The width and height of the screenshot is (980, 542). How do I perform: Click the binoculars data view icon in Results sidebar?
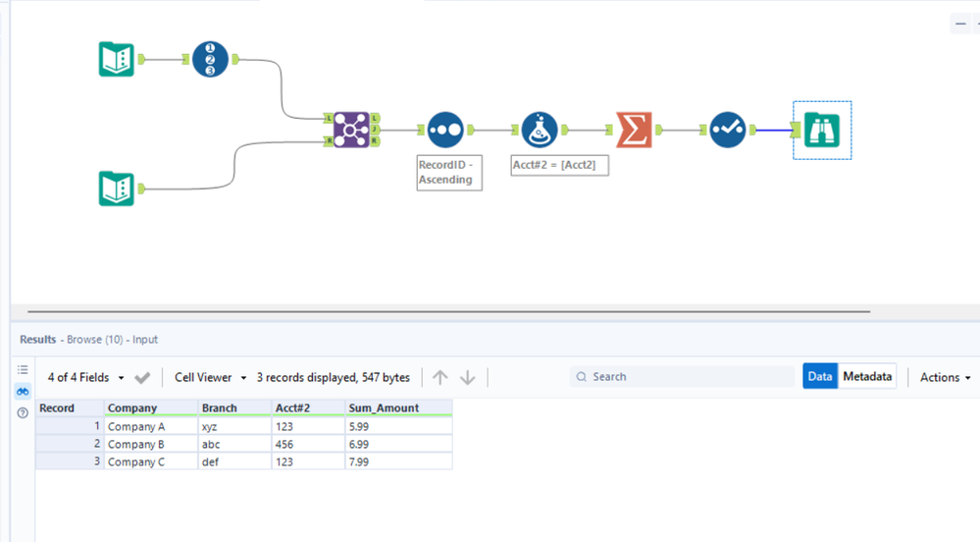point(23,392)
